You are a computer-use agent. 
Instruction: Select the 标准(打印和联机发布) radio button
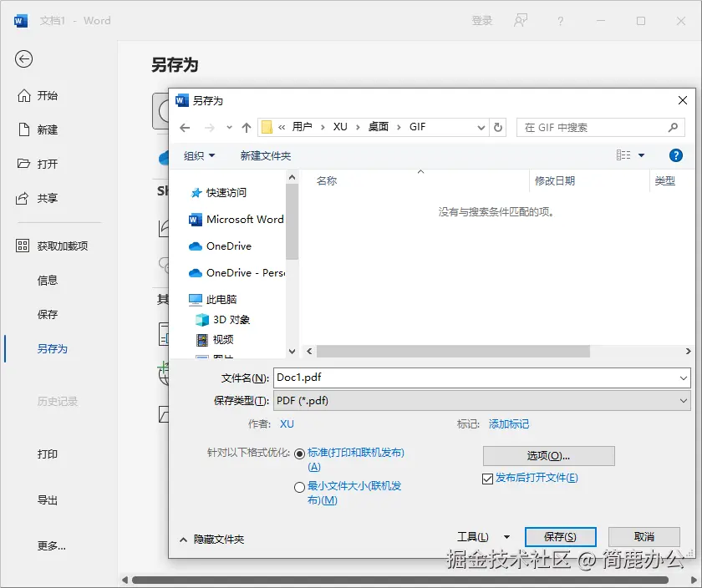(x=299, y=453)
